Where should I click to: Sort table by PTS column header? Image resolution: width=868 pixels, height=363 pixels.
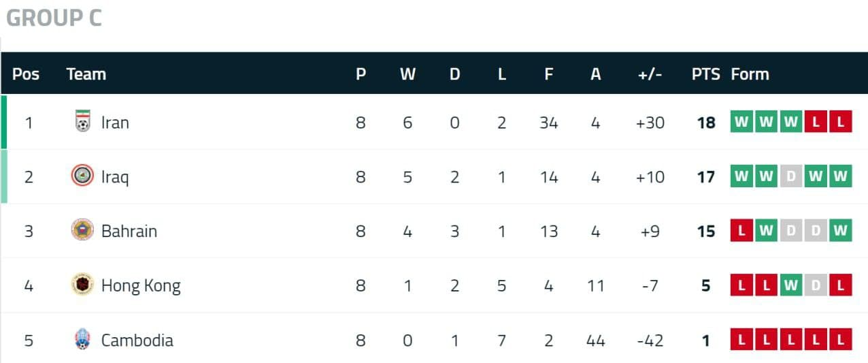pyautogui.click(x=705, y=74)
